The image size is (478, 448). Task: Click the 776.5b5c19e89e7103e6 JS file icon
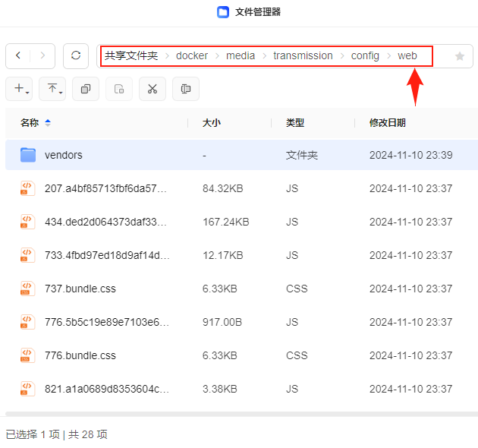click(x=28, y=322)
